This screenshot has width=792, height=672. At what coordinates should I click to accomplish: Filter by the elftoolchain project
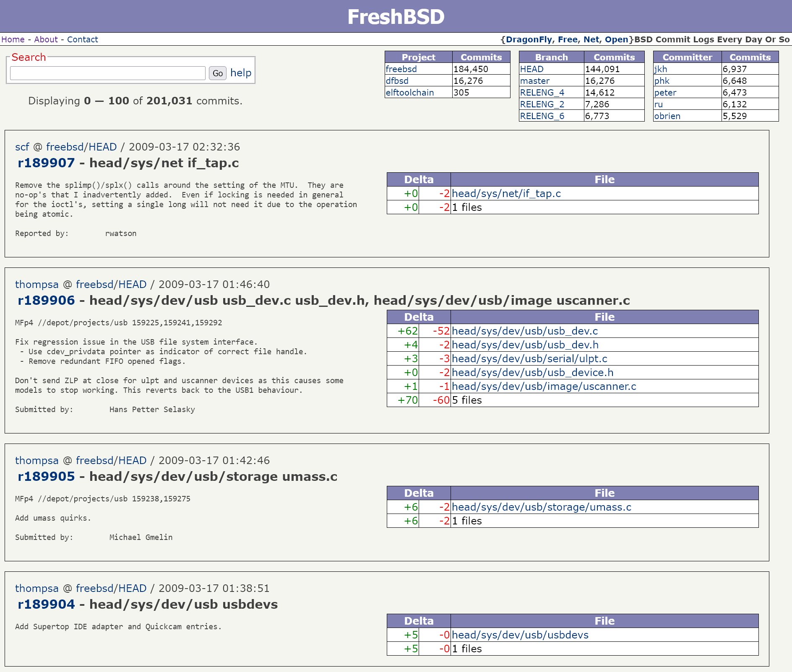pyautogui.click(x=409, y=93)
